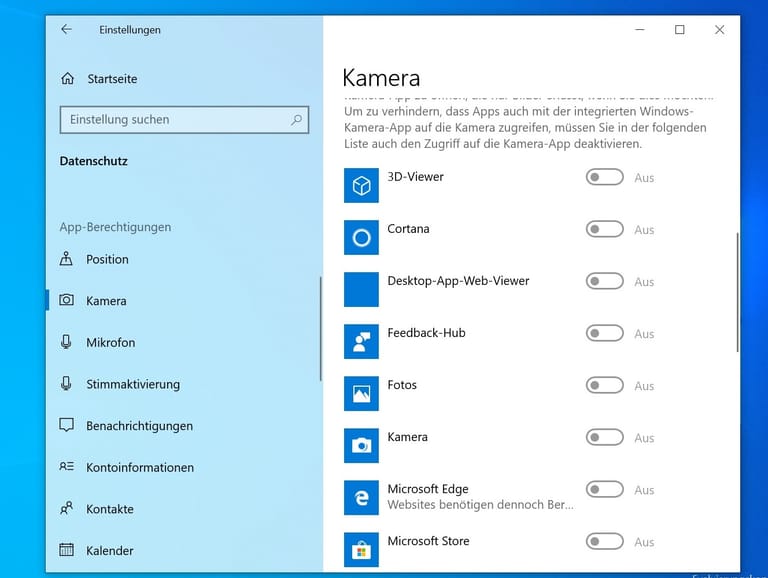Click the Desktop-App-Web-Viewer label
Image resolution: width=768 pixels, height=578 pixels.
coord(458,281)
